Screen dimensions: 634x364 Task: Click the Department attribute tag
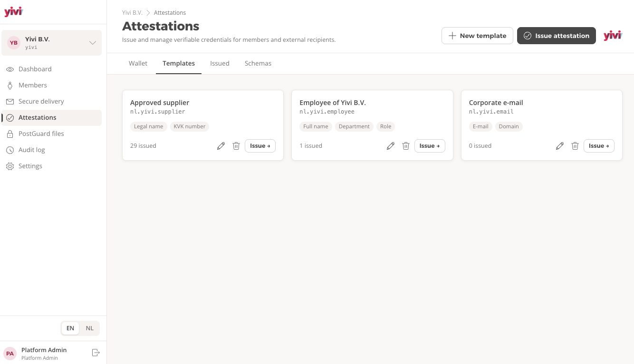354,126
